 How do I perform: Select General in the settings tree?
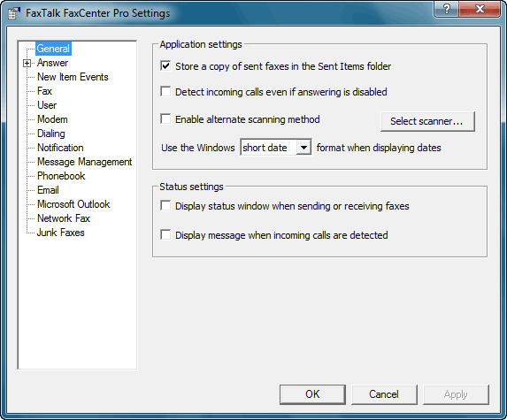[53, 49]
